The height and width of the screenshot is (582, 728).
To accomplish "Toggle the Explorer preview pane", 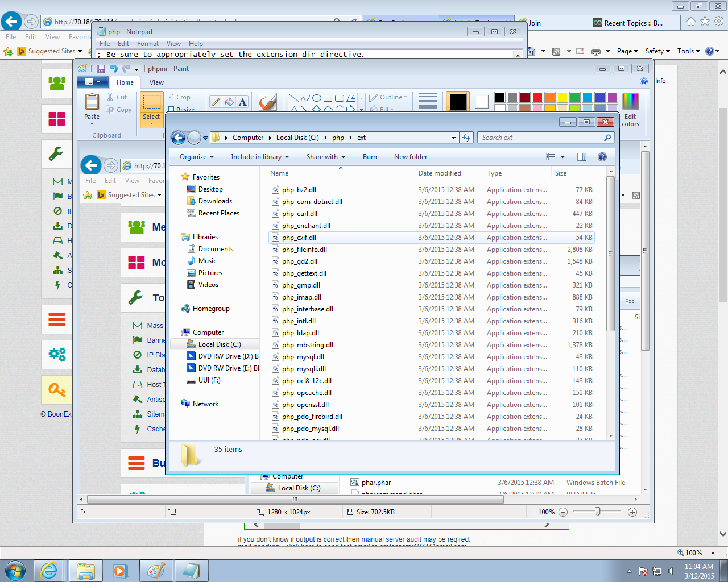I will point(582,157).
